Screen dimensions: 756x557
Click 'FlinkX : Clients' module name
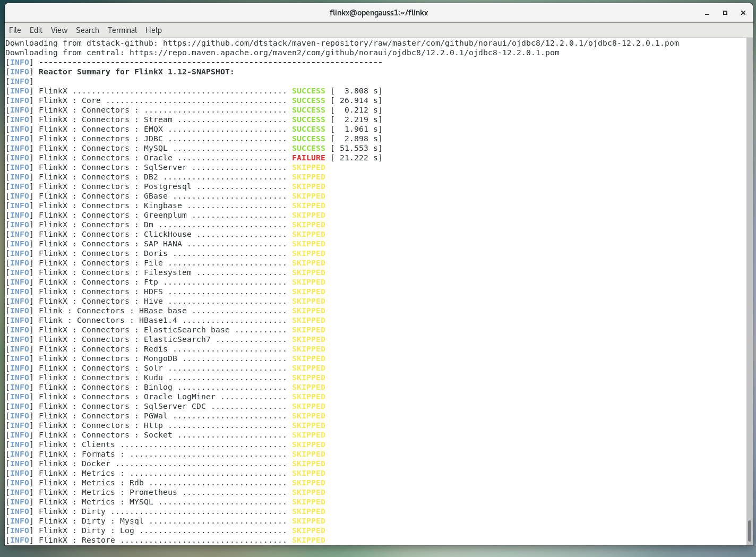tap(77, 444)
